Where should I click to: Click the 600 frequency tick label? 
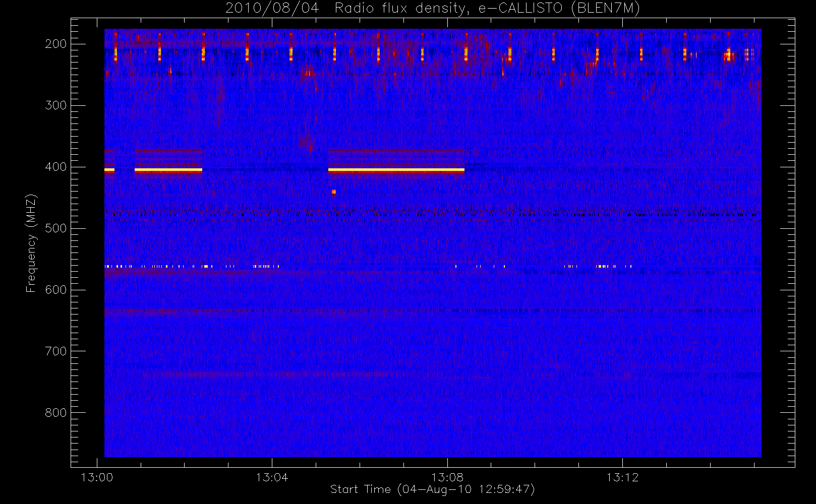(x=55, y=290)
